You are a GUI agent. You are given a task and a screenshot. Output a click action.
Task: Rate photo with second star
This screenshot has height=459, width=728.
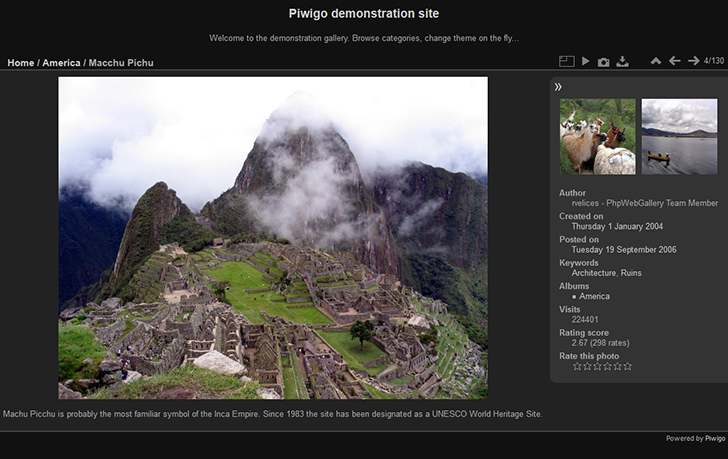[x=587, y=366]
